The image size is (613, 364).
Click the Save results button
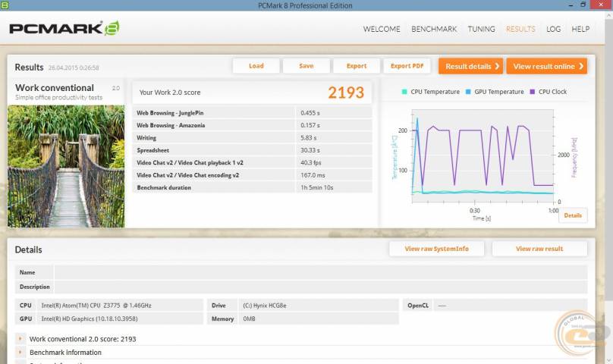click(306, 66)
